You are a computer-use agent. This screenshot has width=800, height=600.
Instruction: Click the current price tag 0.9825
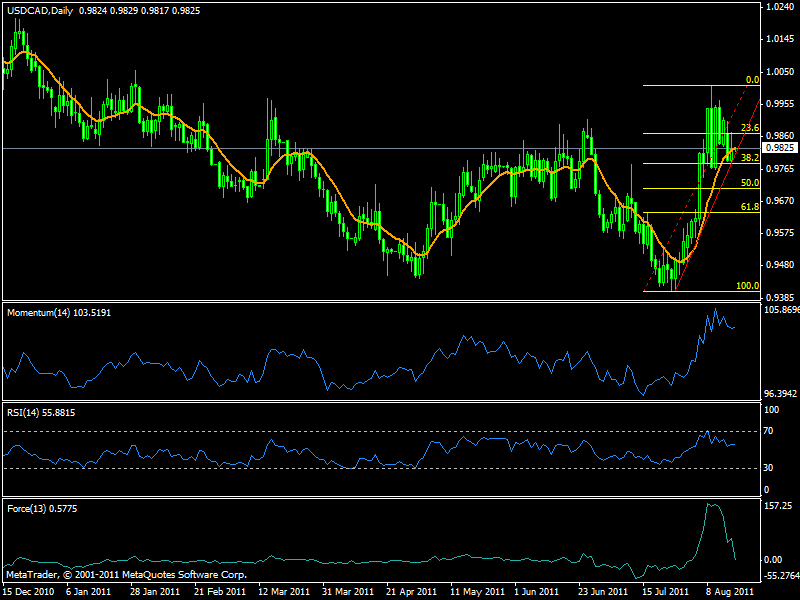point(780,148)
